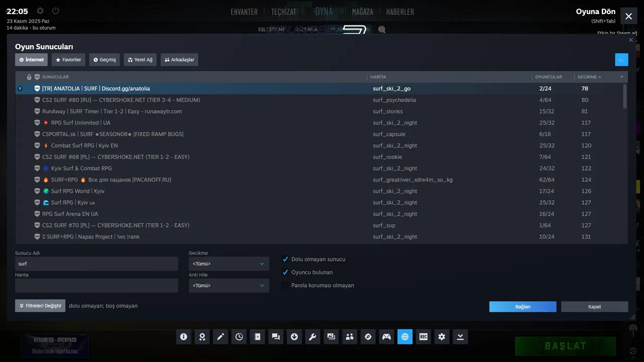
Task: Click the Bağlan connect button
Action: click(x=523, y=307)
